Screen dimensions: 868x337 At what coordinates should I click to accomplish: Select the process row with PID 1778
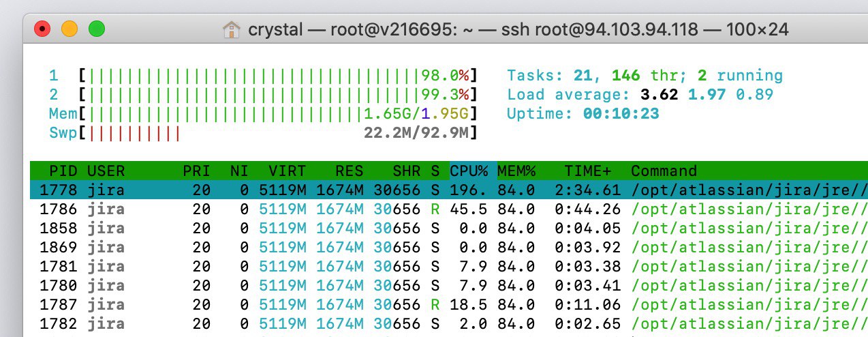(x=449, y=190)
